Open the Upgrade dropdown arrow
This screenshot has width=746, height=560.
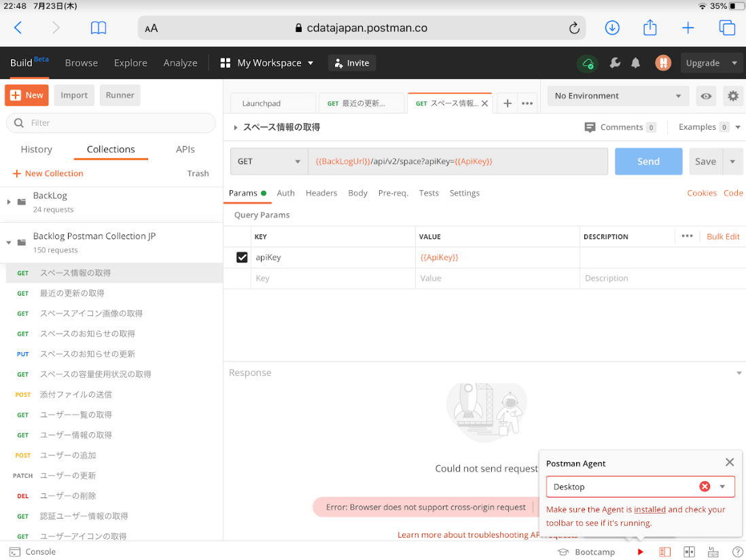point(734,63)
